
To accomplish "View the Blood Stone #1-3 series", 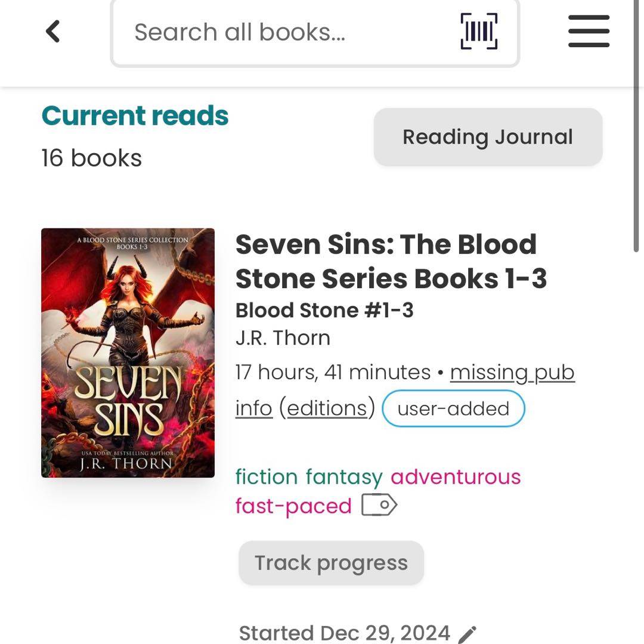I will click(324, 310).
